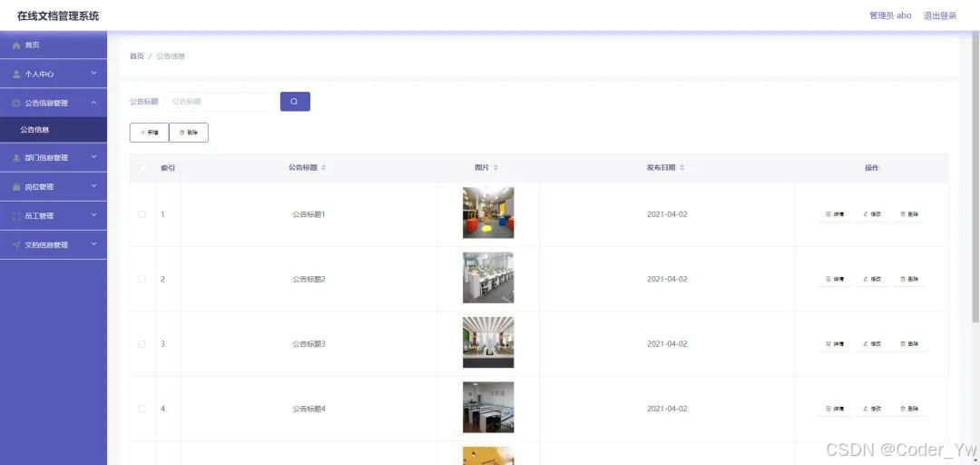Sort by the 发布日期 column arrows
Screen dimensions: 980x465
681,168
